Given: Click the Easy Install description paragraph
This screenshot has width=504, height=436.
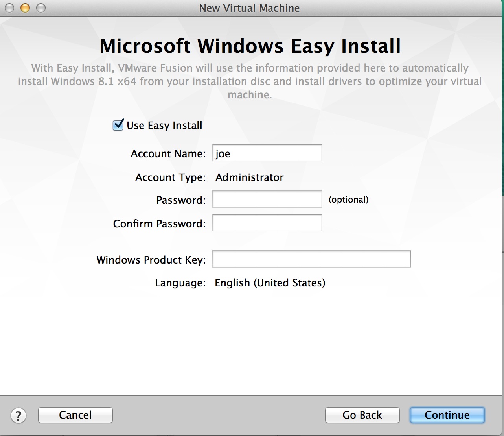Looking at the screenshot, I should click(x=250, y=81).
